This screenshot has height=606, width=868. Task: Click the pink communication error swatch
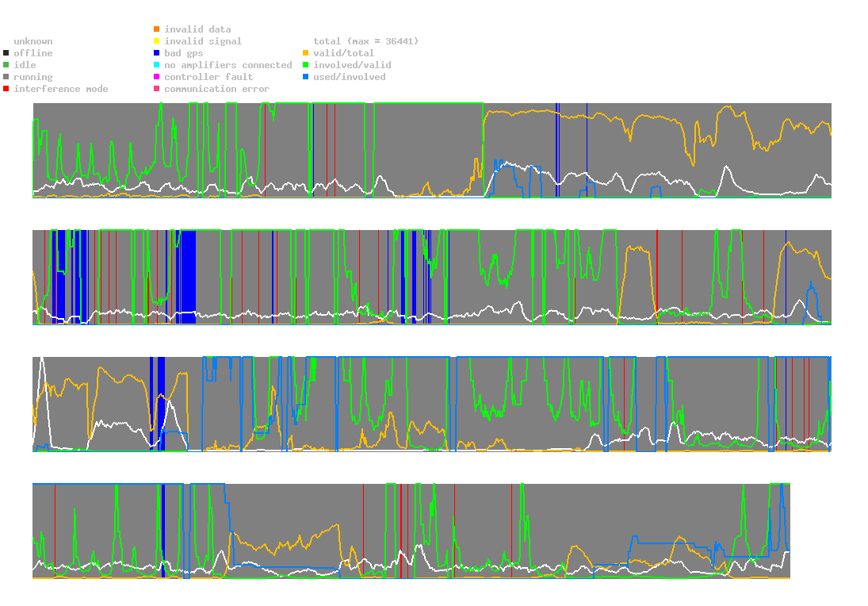coord(157,89)
